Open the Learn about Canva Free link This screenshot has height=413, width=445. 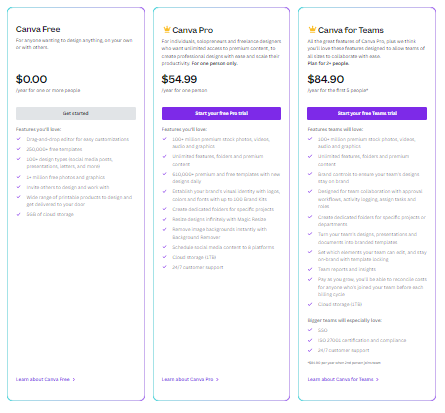pyautogui.click(x=43, y=379)
